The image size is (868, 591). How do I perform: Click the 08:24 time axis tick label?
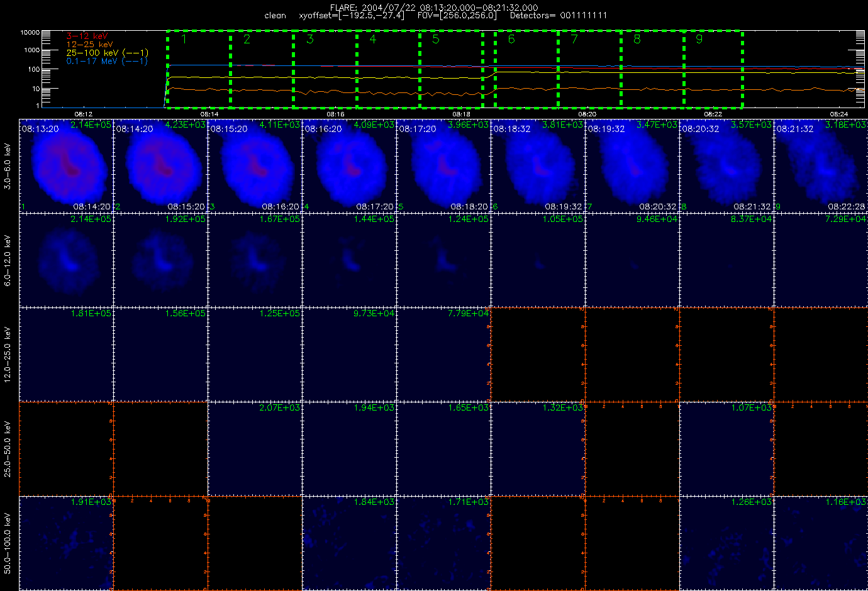click(x=838, y=114)
